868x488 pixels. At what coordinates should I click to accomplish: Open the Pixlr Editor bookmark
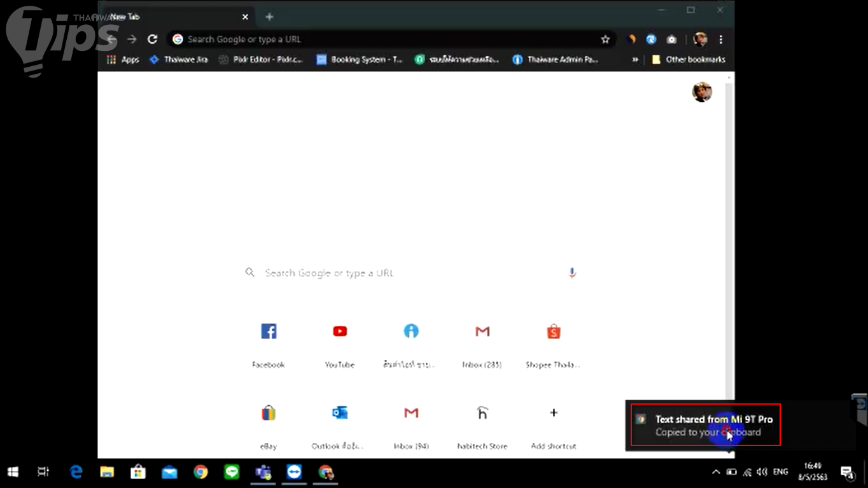tap(261, 59)
